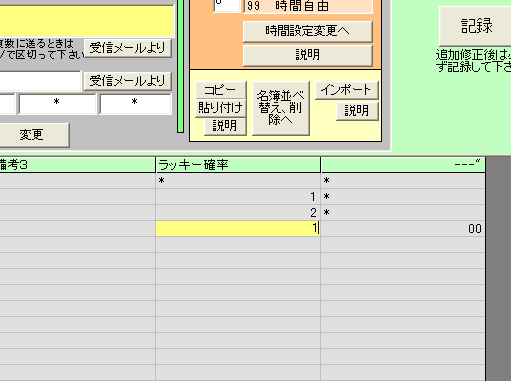This screenshot has width=511, height=381.
Task: Click 説明 button below インポート
Action: click(357, 111)
